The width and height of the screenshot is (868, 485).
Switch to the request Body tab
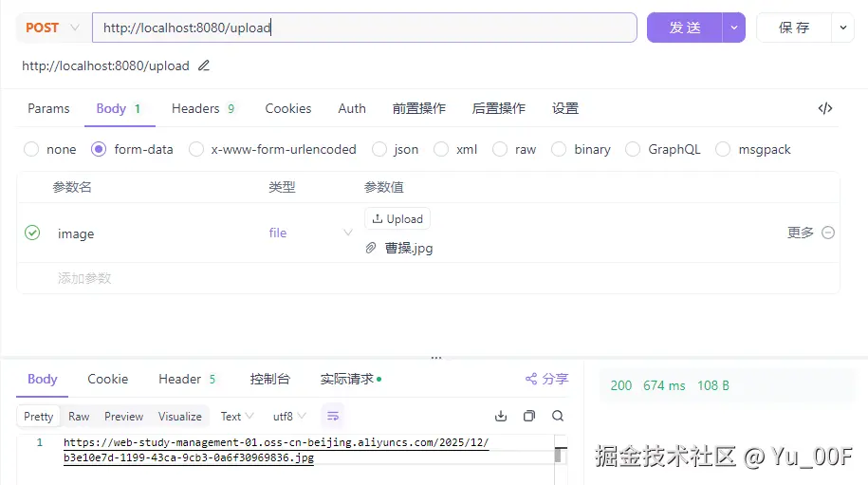(119, 108)
